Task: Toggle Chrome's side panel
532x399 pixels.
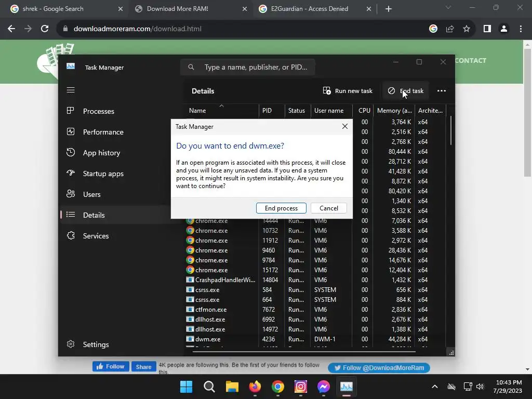Action: (x=487, y=29)
